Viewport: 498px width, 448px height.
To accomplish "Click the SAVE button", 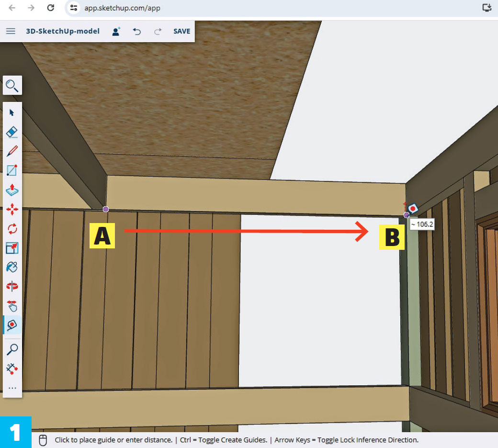I will 181,31.
